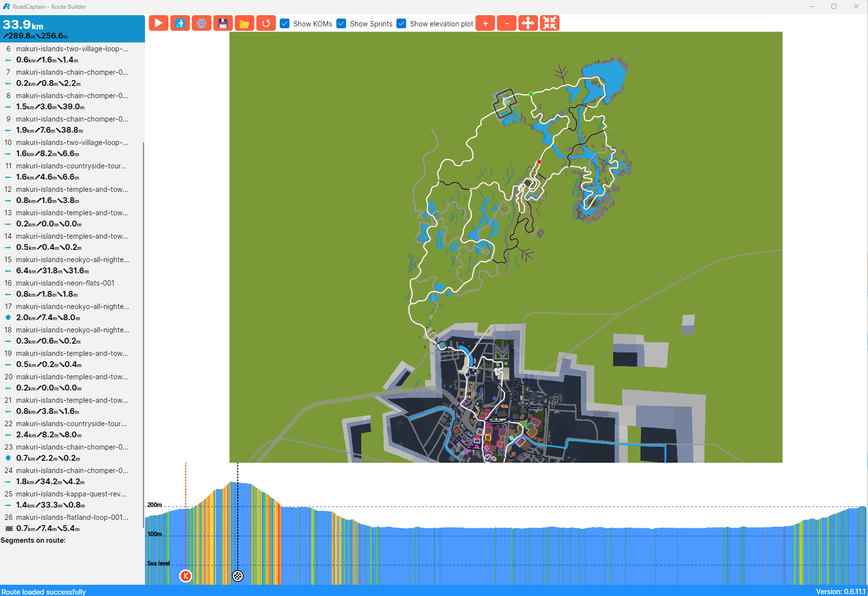Select segment 15 makuri-islands-neokyo-all-nighter

pos(72,260)
